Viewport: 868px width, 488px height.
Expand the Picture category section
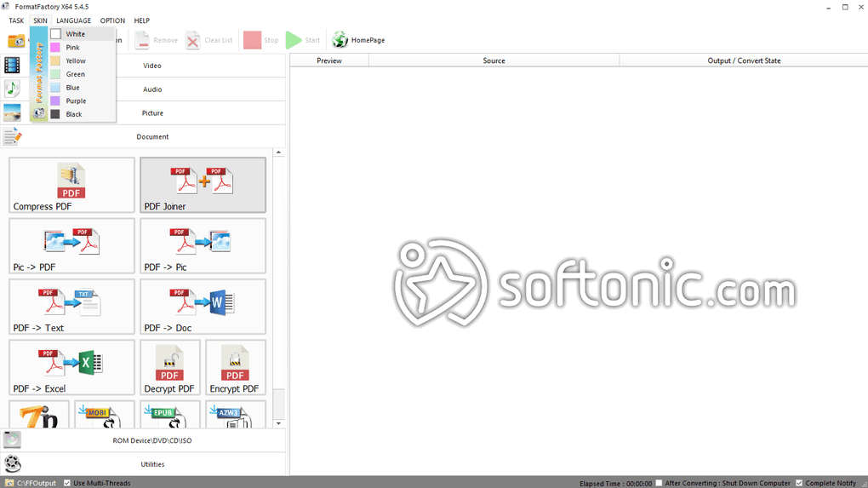pos(152,113)
